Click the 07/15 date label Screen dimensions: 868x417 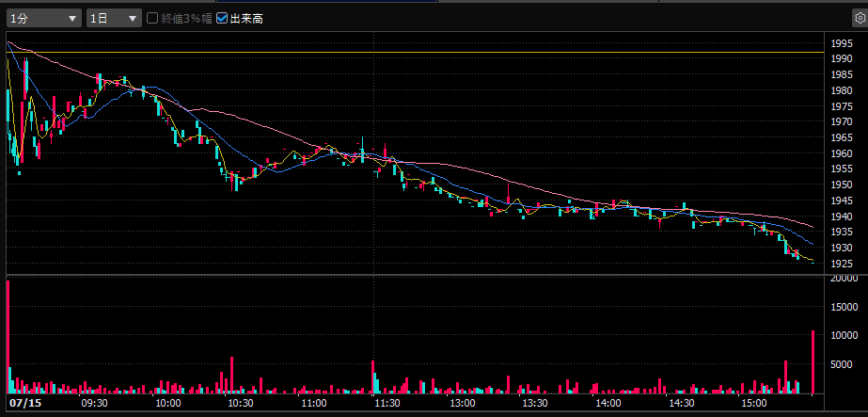24,403
